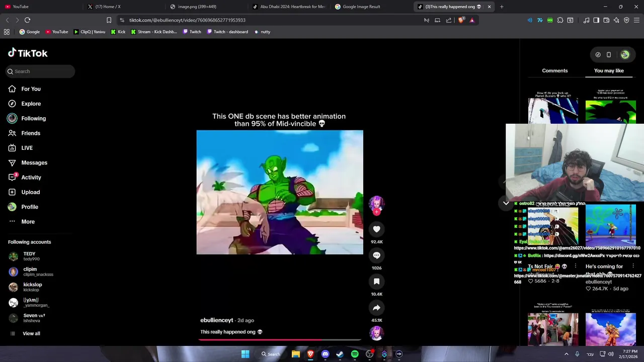Image resolution: width=644 pixels, height=362 pixels.
Task: Open Discord from taskbar
Action: point(325,354)
